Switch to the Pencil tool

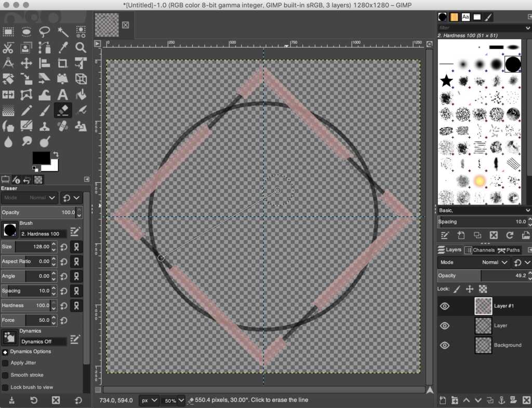(26, 110)
